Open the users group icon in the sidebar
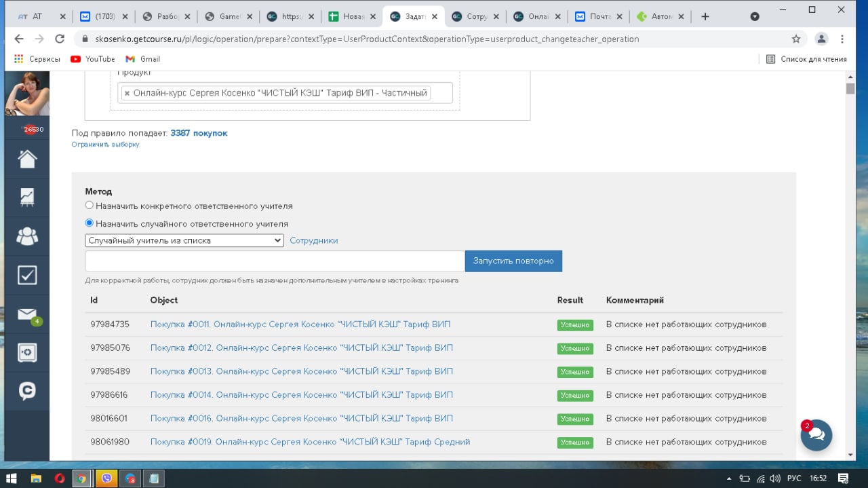The width and height of the screenshot is (868, 488). pos(27,236)
